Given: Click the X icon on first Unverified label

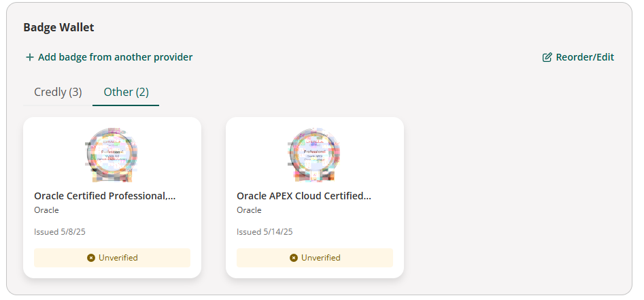Looking at the screenshot, I should (x=91, y=258).
